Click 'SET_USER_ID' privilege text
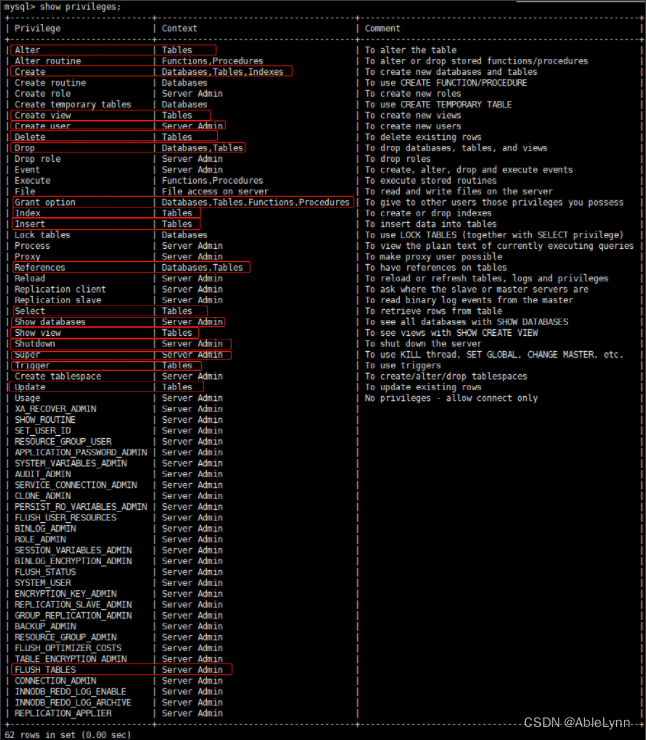The image size is (646, 740). [42, 430]
